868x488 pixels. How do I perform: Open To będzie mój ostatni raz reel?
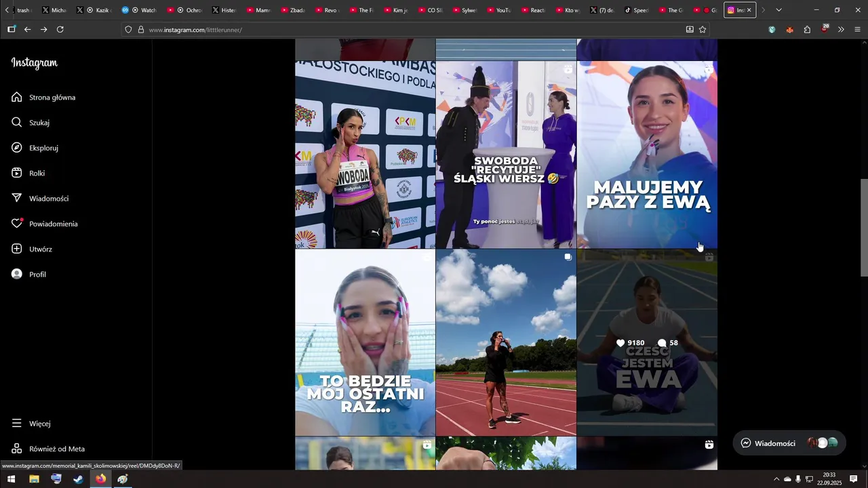[365, 342]
